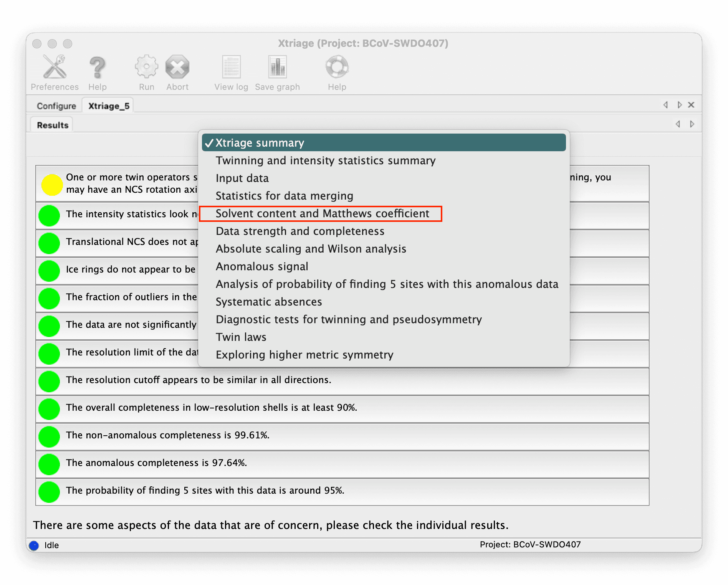
Task: Click the data are not significantly row text
Action: [x=131, y=324]
